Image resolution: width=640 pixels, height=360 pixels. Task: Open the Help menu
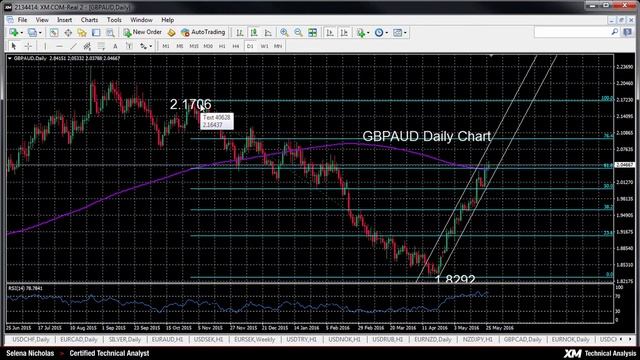point(167,20)
